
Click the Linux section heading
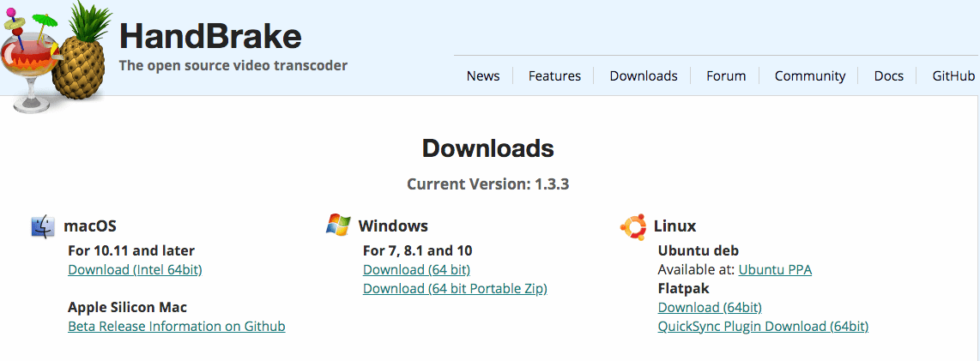click(675, 226)
